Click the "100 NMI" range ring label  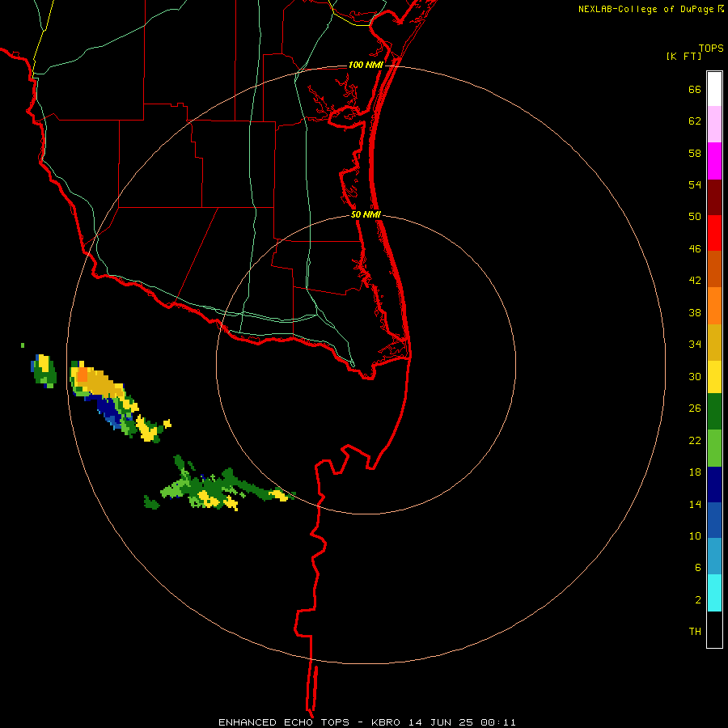tap(366, 65)
